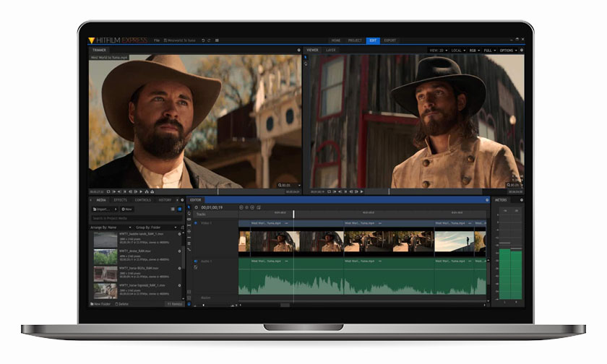This screenshot has width=607, height=364.
Task: Toggle the Viewer loop playback button
Action: click(329, 191)
